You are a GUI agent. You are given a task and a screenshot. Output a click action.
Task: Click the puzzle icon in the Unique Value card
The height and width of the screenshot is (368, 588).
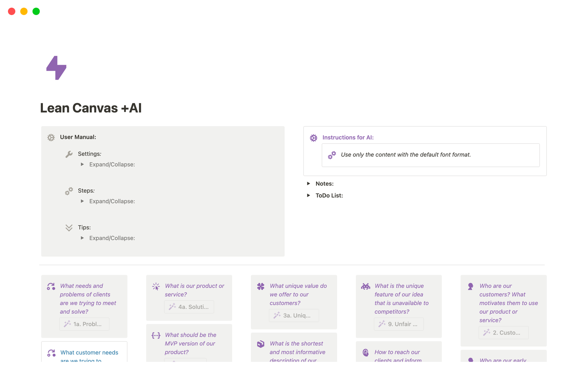tap(261, 286)
